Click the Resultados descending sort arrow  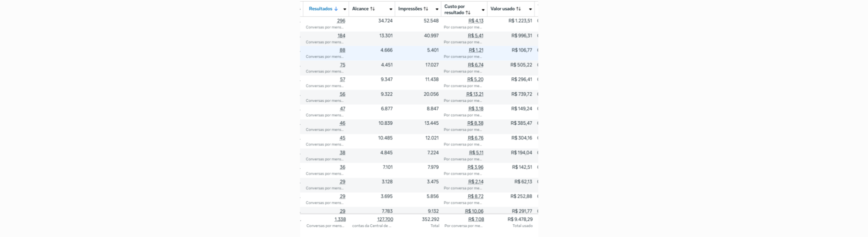(336, 9)
